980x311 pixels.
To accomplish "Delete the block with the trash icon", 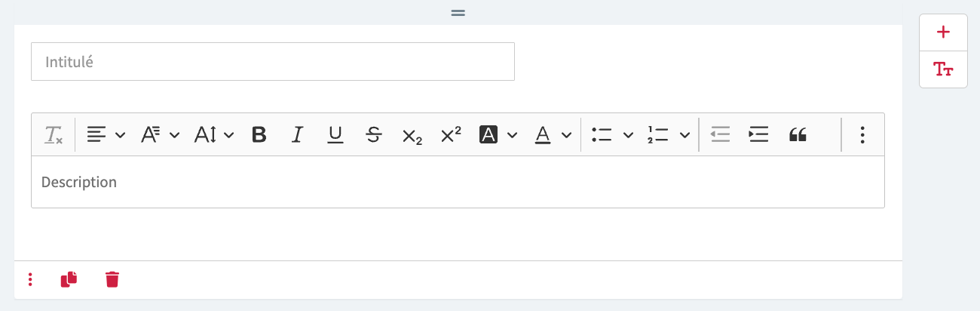I will click(112, 279).
